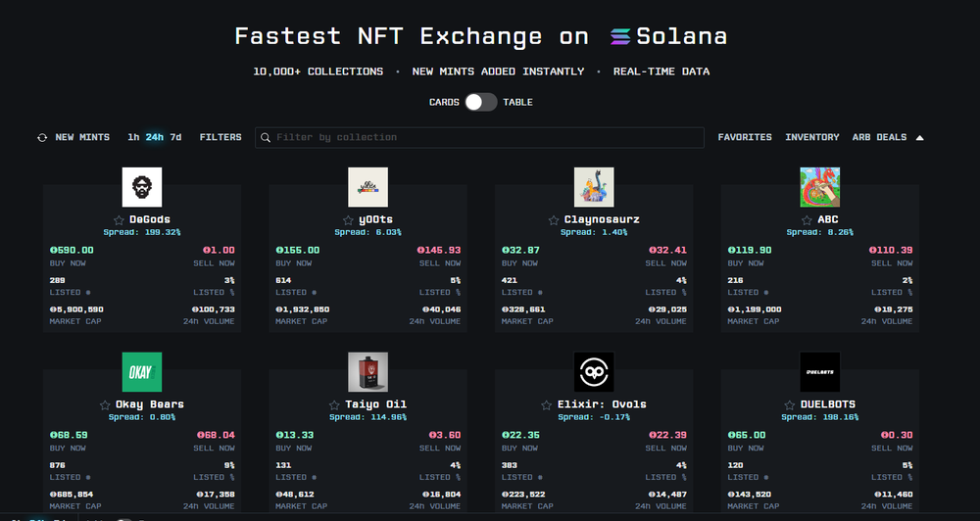Click Elixir: Ovols spread -0.17%
This screenshot has width=980, height=521.
pos(594,417)
